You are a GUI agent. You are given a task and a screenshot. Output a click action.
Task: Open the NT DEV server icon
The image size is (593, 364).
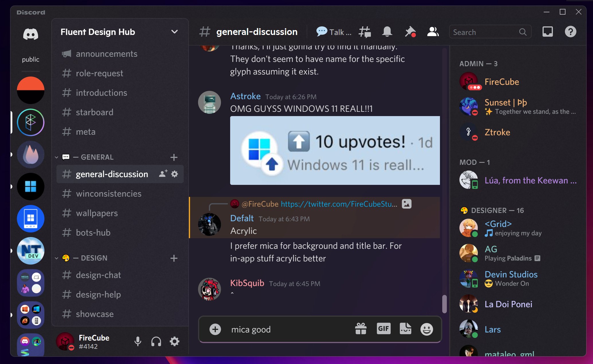point(31,251)
